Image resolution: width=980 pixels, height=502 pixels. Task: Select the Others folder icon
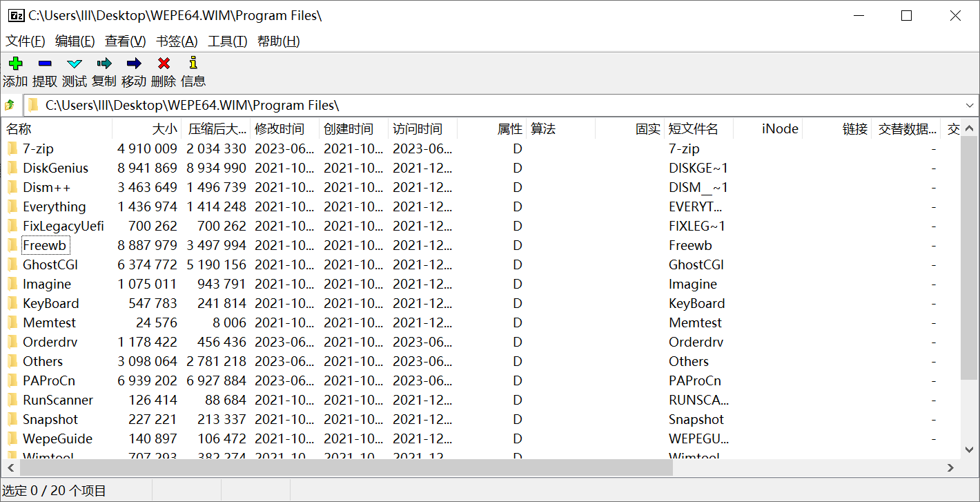click(13, 361)
